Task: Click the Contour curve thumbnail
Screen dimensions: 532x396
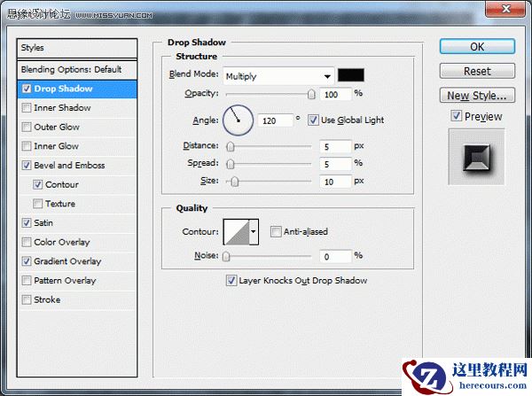Action: (x=237, y=232)
